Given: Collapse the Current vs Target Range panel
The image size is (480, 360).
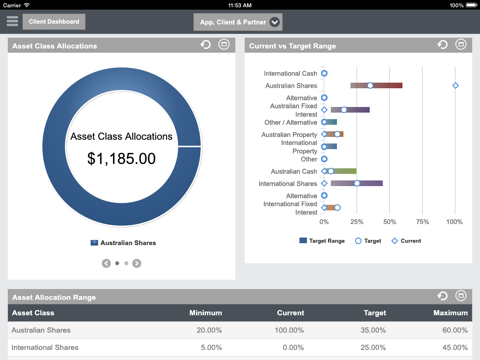Looking at the screenshot, I should 461,44.
